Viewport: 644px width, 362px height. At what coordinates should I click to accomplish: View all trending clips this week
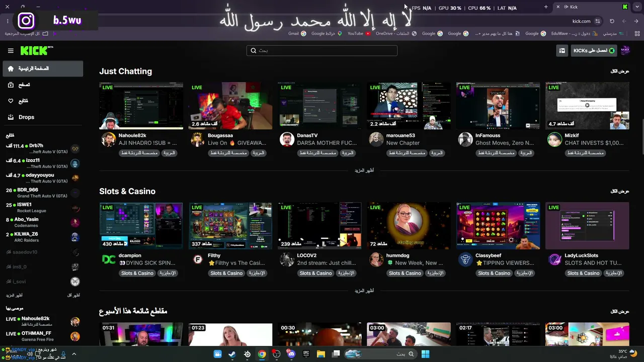point(620,312)
